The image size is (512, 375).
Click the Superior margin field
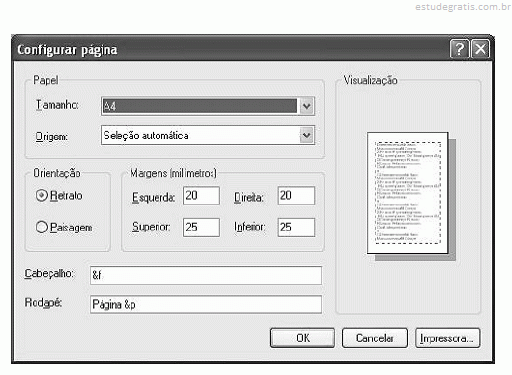[201, 227]
